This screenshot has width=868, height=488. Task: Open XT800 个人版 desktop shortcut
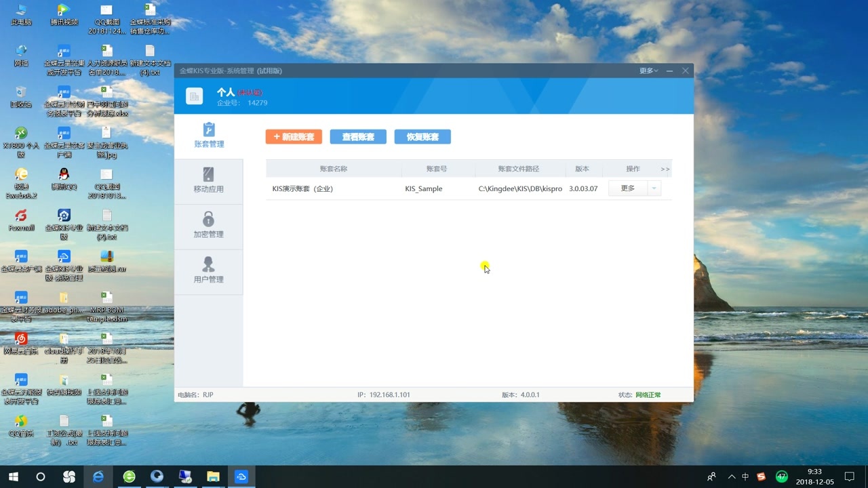point(21,141)
